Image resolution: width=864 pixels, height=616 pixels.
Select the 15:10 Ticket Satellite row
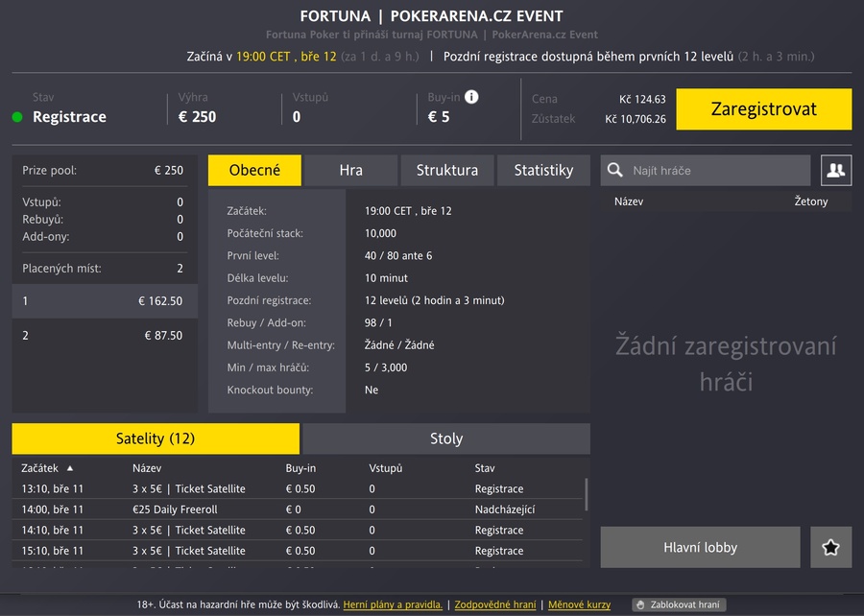click(x=298, y=551)
